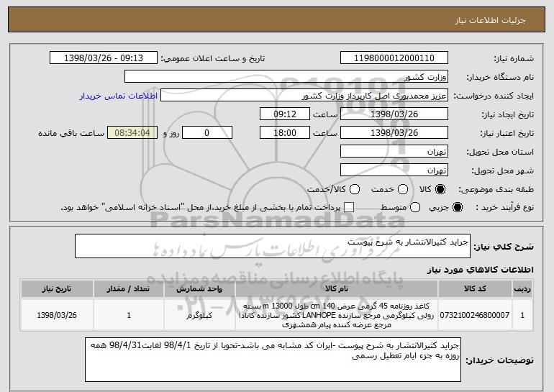Click unit cell کیلوگرم

(x=199, y=315)
